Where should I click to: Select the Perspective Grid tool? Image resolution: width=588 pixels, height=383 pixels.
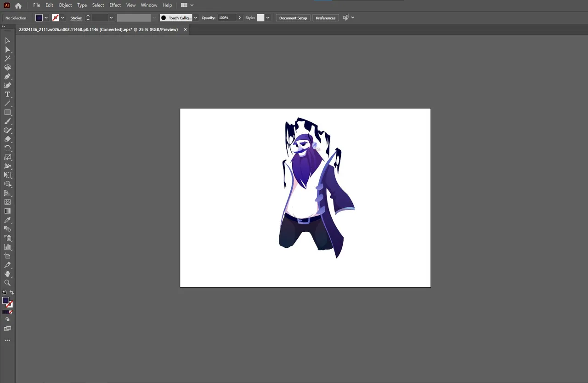coord(7,193)
